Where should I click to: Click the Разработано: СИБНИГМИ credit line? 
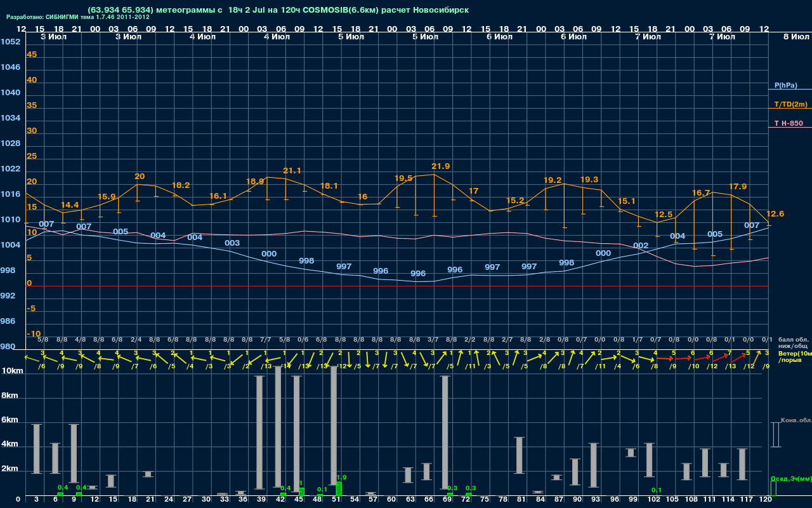78,17
